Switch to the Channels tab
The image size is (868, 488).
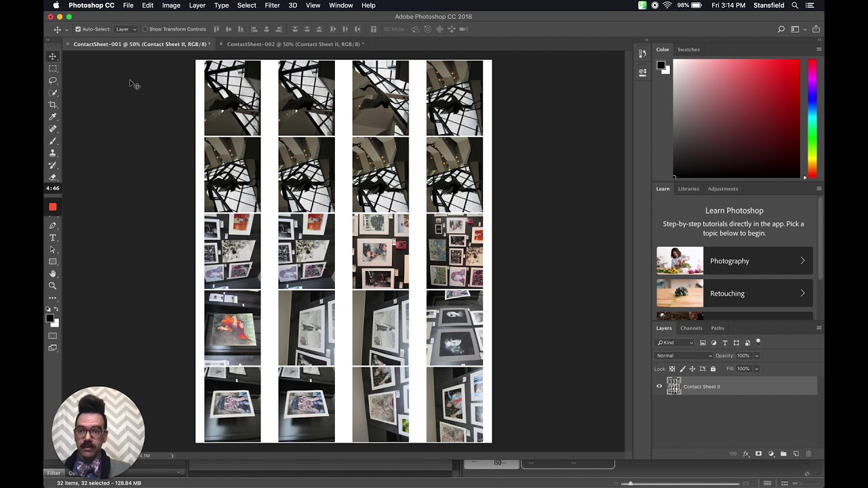point(691,328)
